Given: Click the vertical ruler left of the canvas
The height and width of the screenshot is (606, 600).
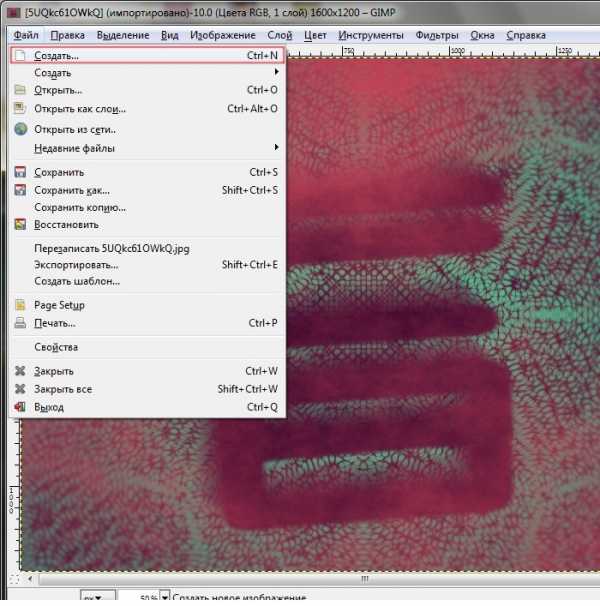Looking at the screenshot, I should pos(14,495).
